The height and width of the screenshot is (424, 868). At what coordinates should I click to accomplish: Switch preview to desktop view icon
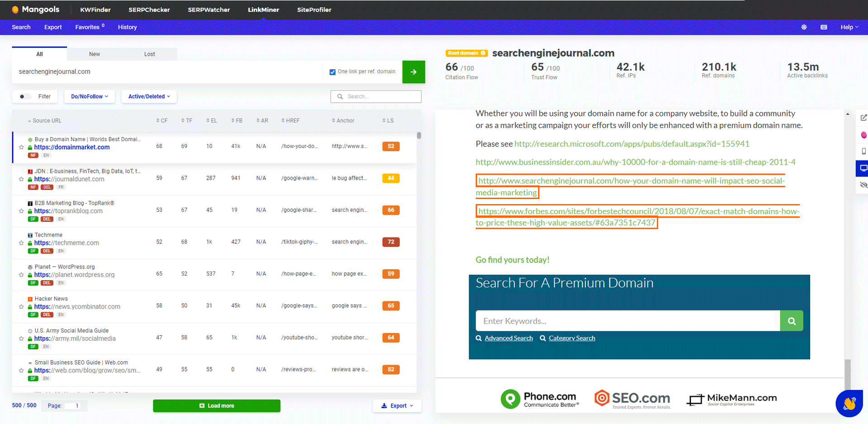pyautogui.click(x=863, y=168)
